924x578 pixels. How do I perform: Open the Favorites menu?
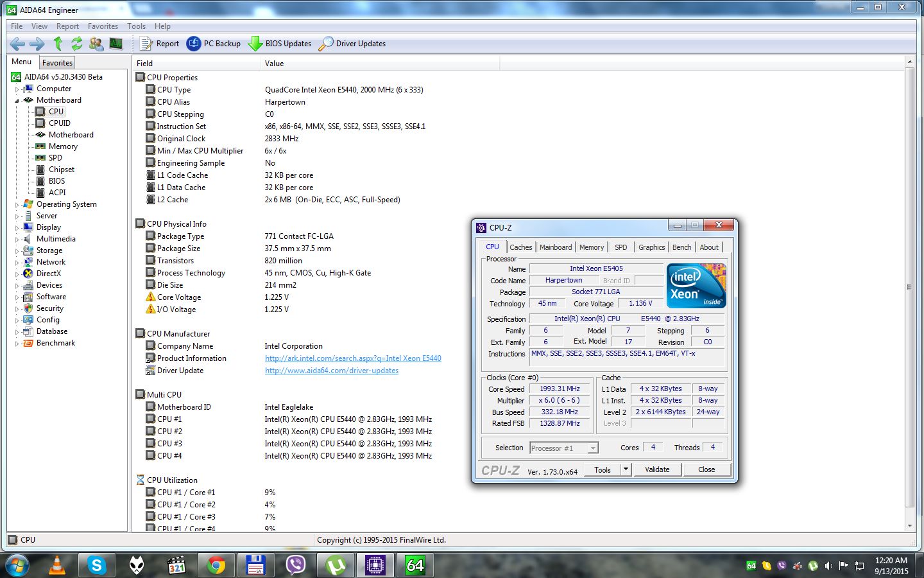(x=103, y=26)
